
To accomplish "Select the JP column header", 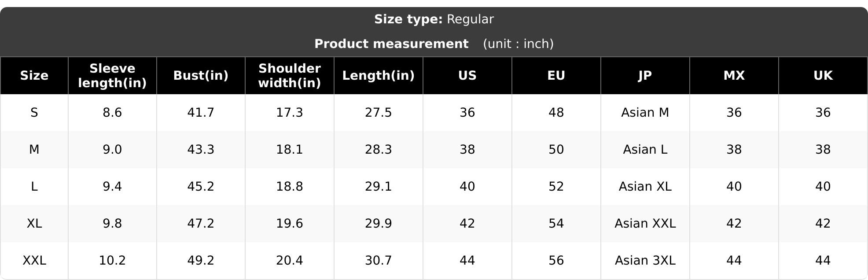I will [645, 76].
